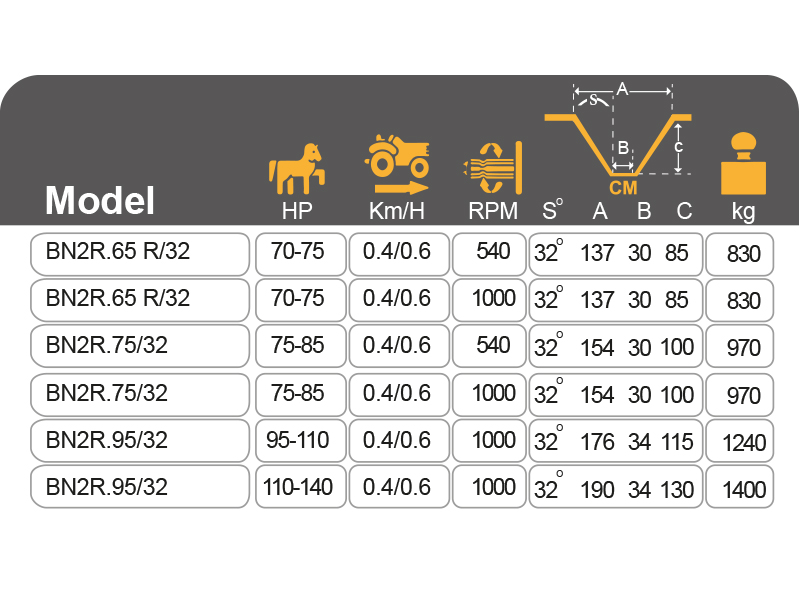
Task: Click the 75-85 HP cell of first BN2R.75/32
Action: (301, 346)
